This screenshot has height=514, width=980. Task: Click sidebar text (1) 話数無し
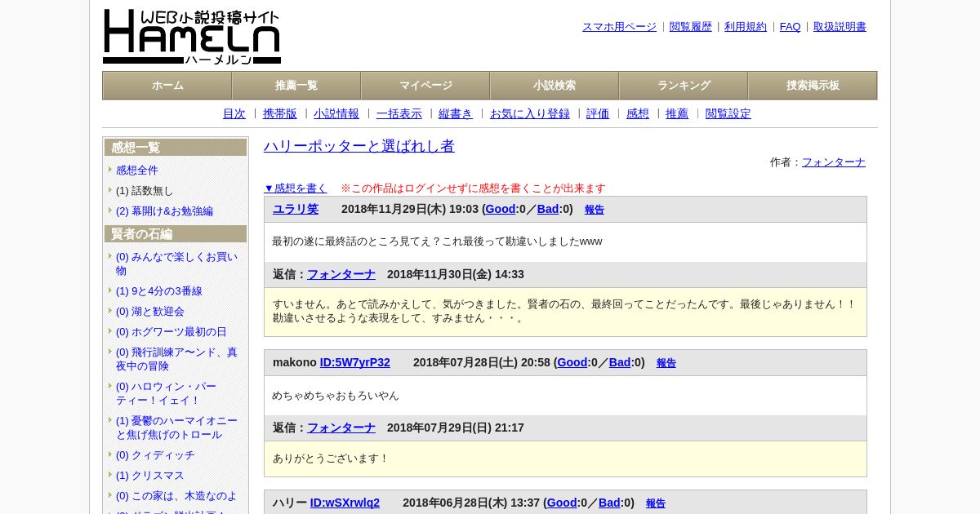[145, 191]
